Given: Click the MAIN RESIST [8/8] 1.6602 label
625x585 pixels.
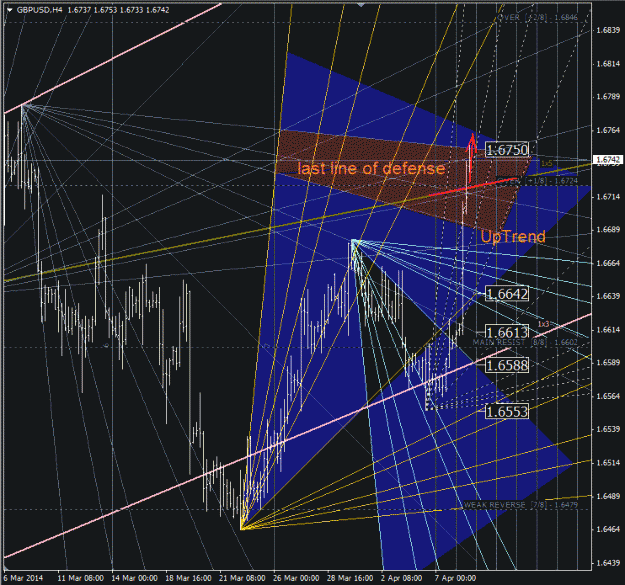Looking at the screenshot, I should pyautogui.click(x=525, y=342).
